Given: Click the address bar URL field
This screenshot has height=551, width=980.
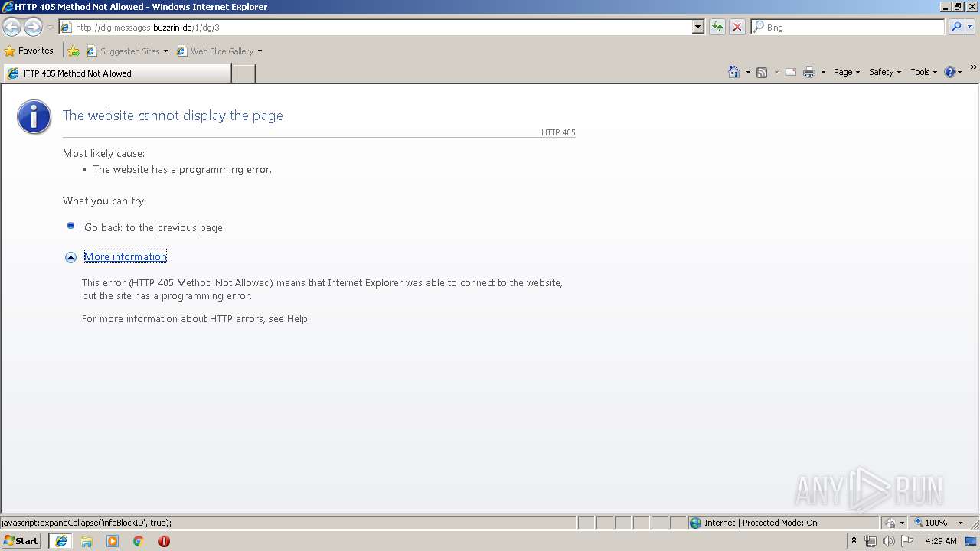Looking at the screenshot, I should pyautogui.click(x=375, y=28).
